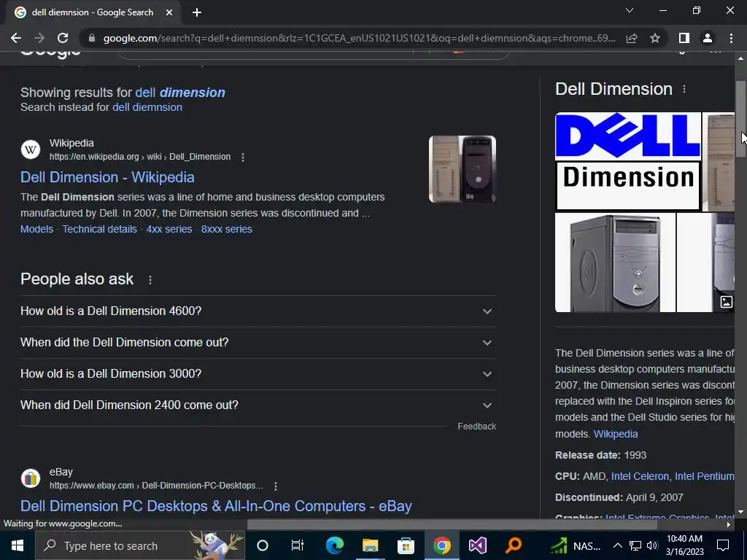Reload the Google search page

pyautogui.click(x=63, y=38)
